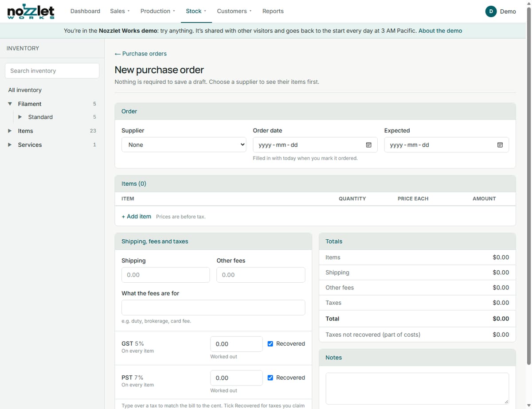Open the About the demo link
Image resolution: width=532 pixels, height=409 pixels.
[x=440, y=31]
